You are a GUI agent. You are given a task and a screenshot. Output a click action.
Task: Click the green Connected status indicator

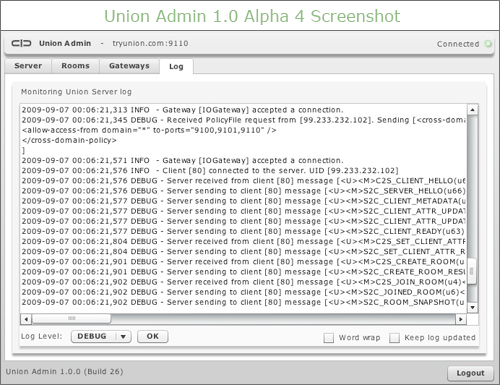[x=488, y=44]
